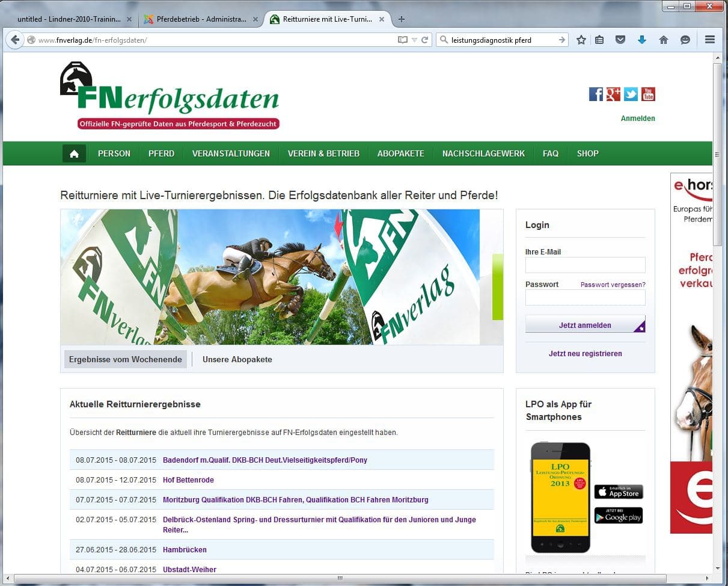Open the Delbrück-Ostenland Spring- und Dressurturnier link

pyautogui.click(x=319, y=525)
